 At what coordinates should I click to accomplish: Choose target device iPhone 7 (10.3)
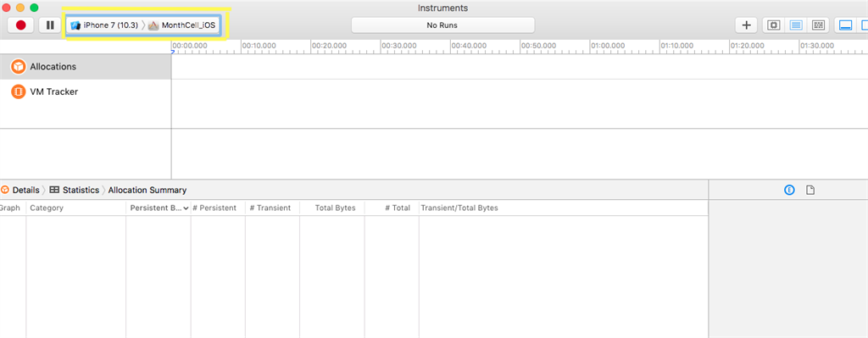pos(104,25)
